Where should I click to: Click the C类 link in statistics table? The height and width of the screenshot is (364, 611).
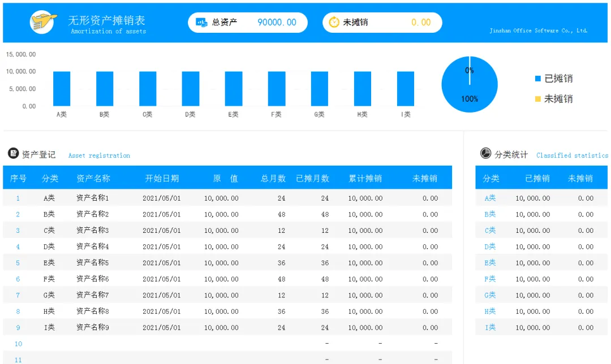point(490,230)
